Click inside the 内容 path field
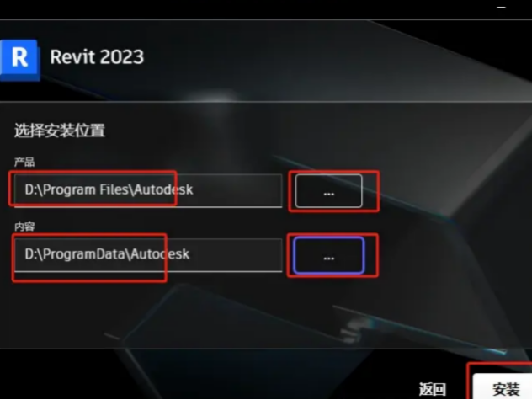Screen dimensions: 532x400 click(x=148, y=254)
